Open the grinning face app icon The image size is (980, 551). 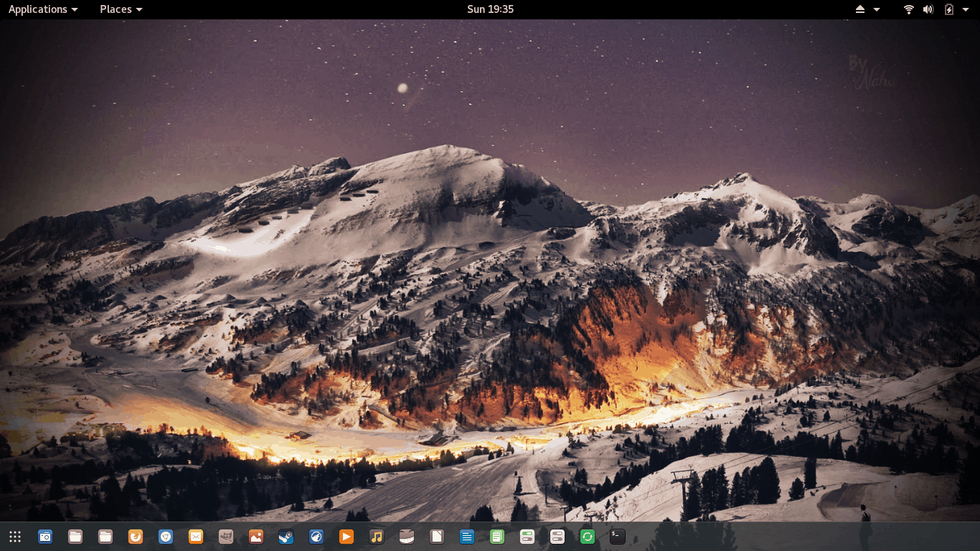(x=407, y=536)
